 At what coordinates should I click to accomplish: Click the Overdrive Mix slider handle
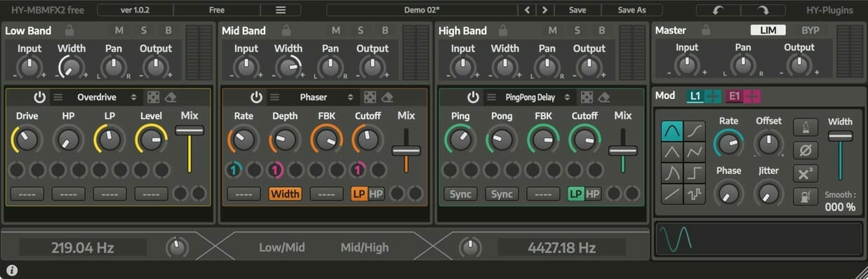189,130
